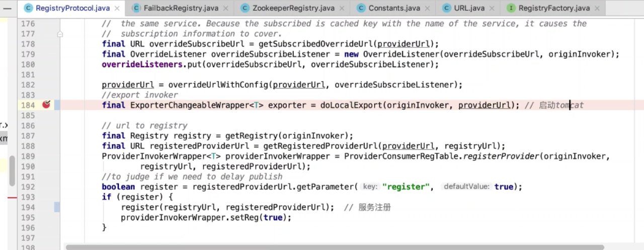Click the "//to judge if we need to delay publish" comment
The height and width of the screenshot is (250, 644).
coord(192,176)
